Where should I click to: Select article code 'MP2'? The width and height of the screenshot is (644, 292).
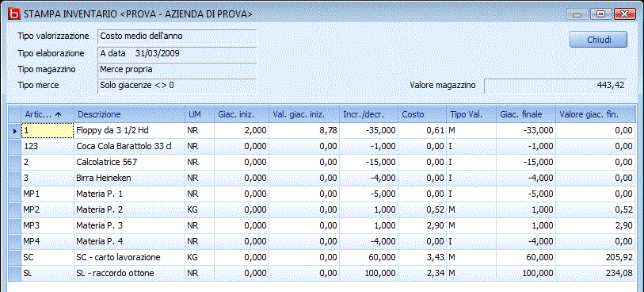48,209
